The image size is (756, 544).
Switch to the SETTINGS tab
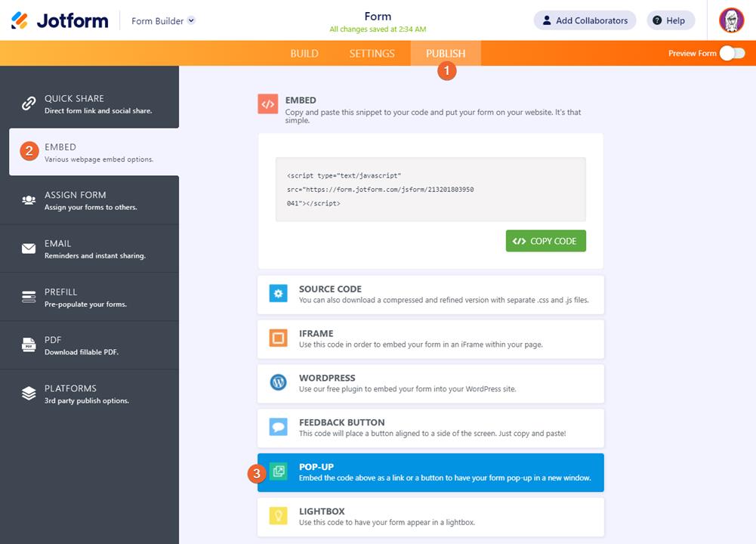372,54
